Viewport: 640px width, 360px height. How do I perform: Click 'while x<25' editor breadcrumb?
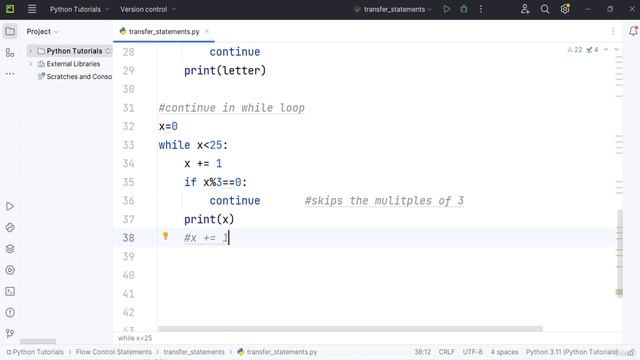(x=135, y=338)
